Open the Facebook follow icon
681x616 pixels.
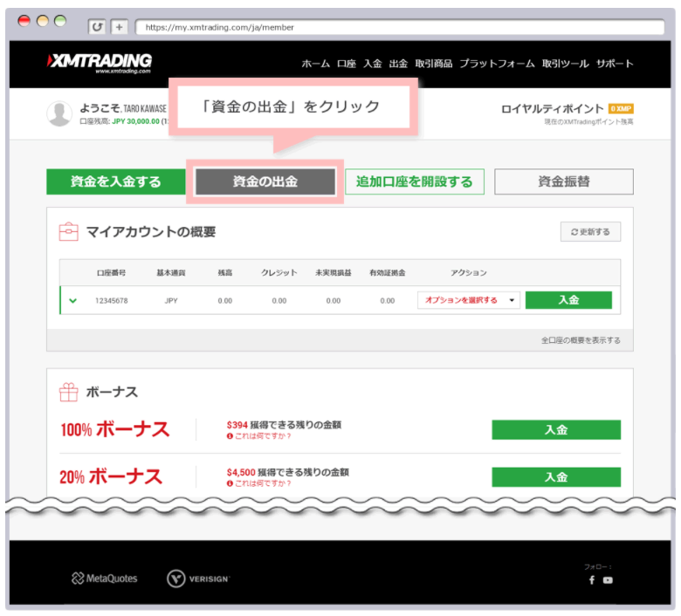[x=591, y=579]
